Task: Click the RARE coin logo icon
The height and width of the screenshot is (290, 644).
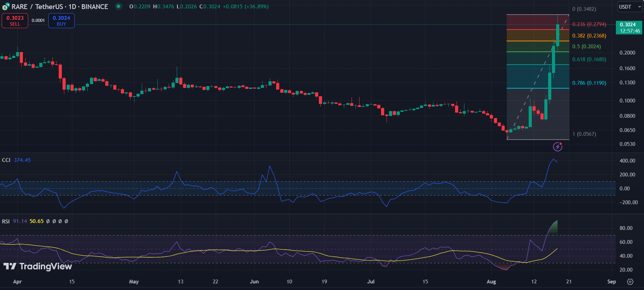Action: coord(6,7)
